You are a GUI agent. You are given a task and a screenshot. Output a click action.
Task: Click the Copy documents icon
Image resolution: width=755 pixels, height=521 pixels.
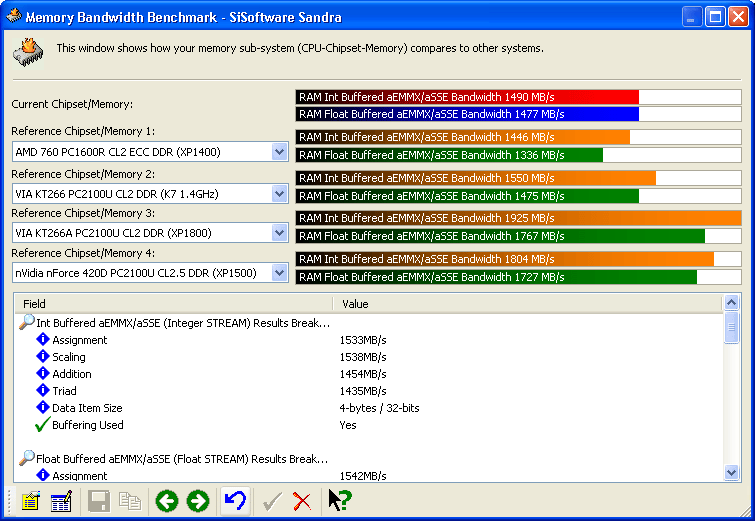(130, 501)
